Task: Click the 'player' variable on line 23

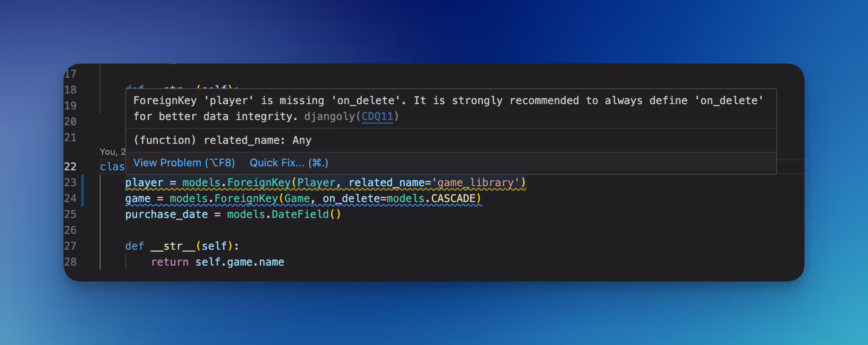Action: [144, 183]
